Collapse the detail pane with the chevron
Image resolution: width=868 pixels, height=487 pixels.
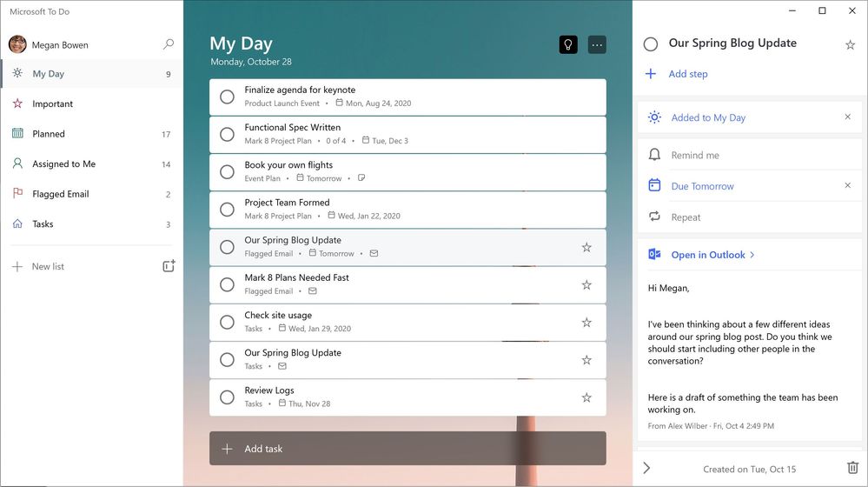click(646, 468)
